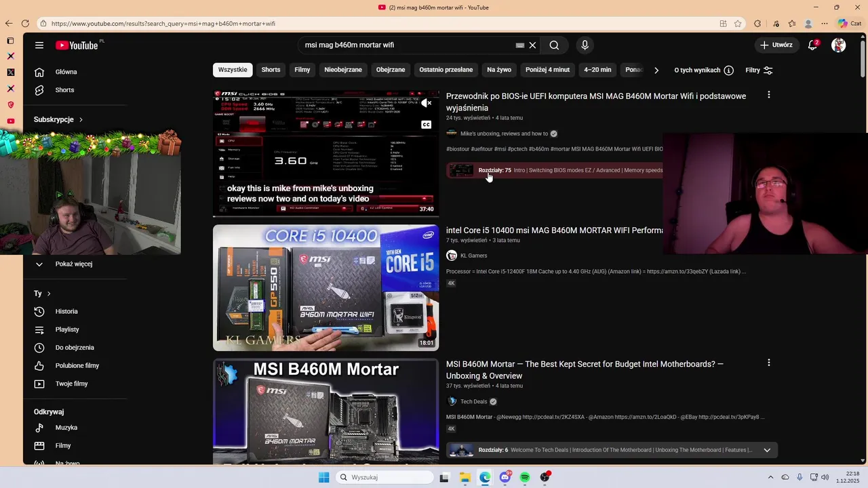The width and height of the screenshot is (868, 488).
Task: Open BIOS guide video thumbnail
Action: click(325, 153)
